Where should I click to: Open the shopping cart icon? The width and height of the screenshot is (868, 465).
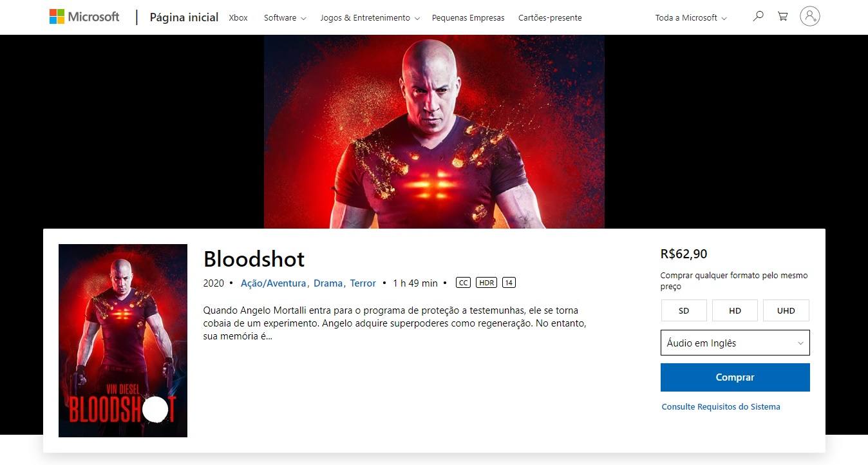click(x=783, y=17)
